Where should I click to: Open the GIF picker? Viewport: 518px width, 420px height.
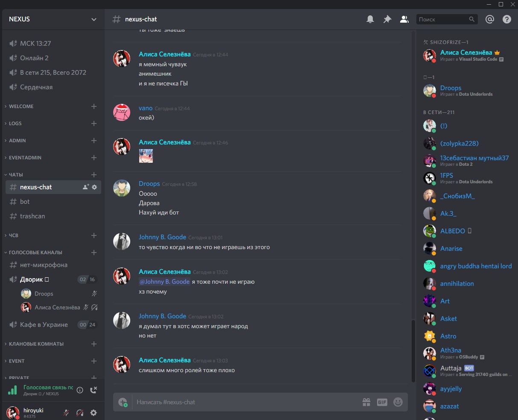(x=382, y=402)
